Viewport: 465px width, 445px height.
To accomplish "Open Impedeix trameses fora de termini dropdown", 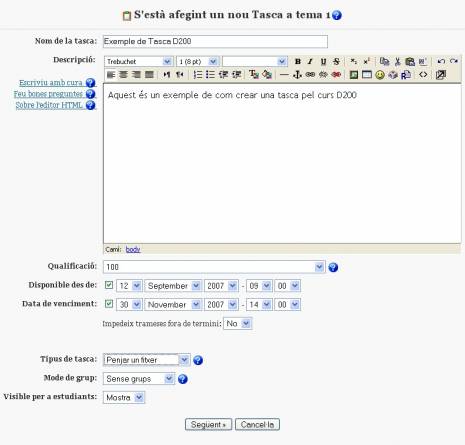I will 237,323.
